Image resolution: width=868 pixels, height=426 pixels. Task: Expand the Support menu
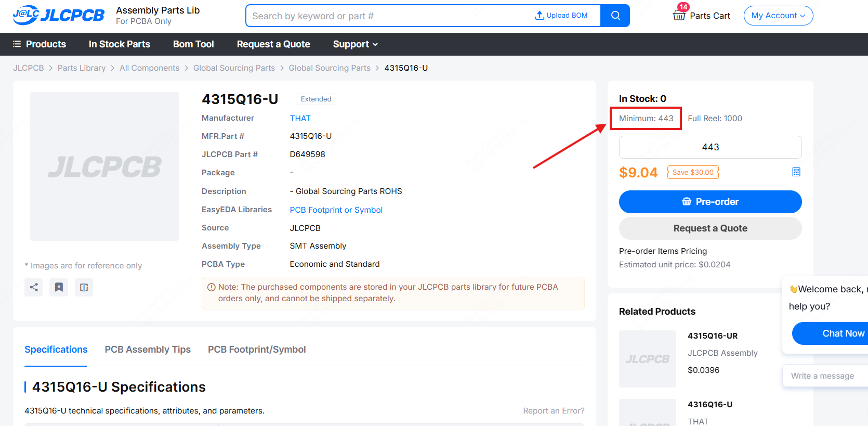(356, 44)
